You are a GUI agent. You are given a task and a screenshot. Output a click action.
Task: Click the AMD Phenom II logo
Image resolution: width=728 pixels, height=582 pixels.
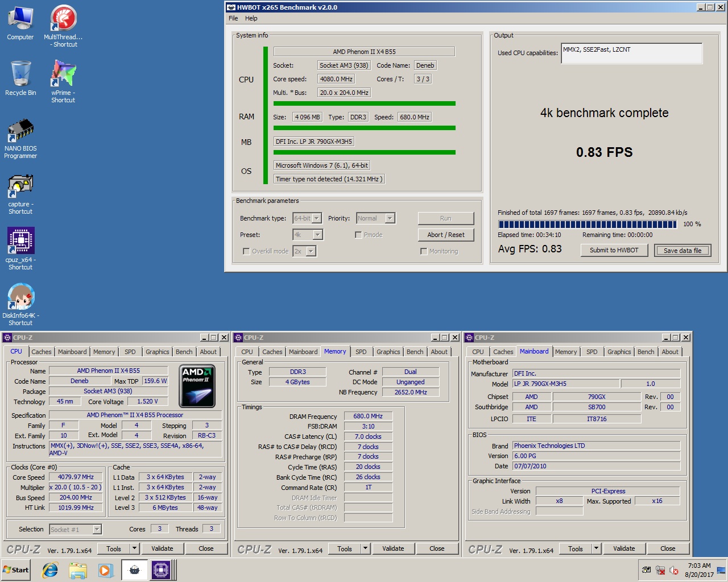point(197,386)
